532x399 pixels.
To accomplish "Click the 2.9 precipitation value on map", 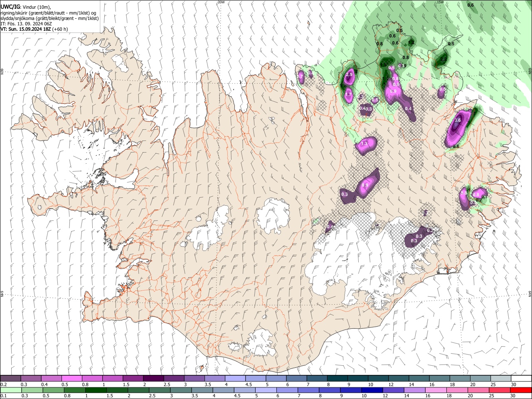I will pyautogui.click(x=349, y=74).
